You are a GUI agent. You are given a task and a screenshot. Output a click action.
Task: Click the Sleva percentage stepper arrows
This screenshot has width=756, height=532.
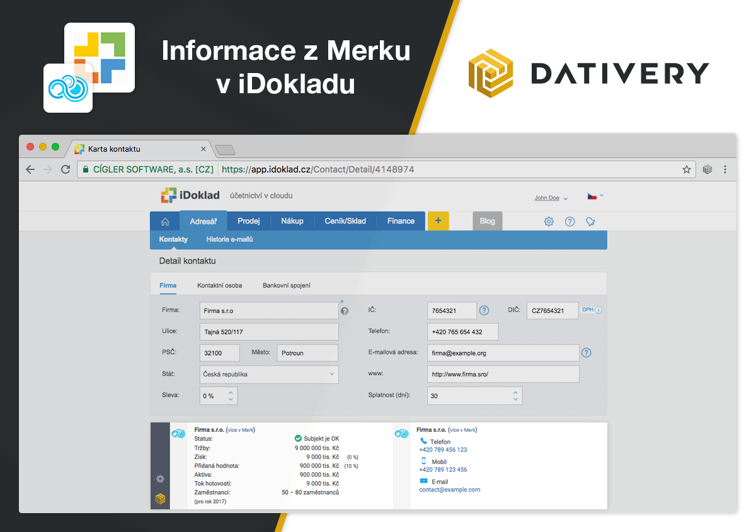coord(231,396)
